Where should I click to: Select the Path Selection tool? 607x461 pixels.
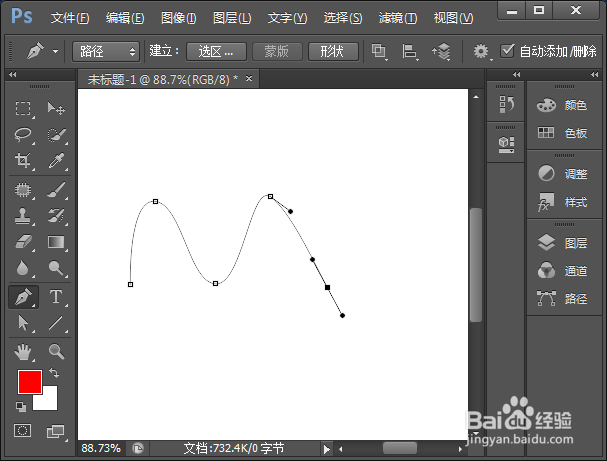(x=23, y=323)
